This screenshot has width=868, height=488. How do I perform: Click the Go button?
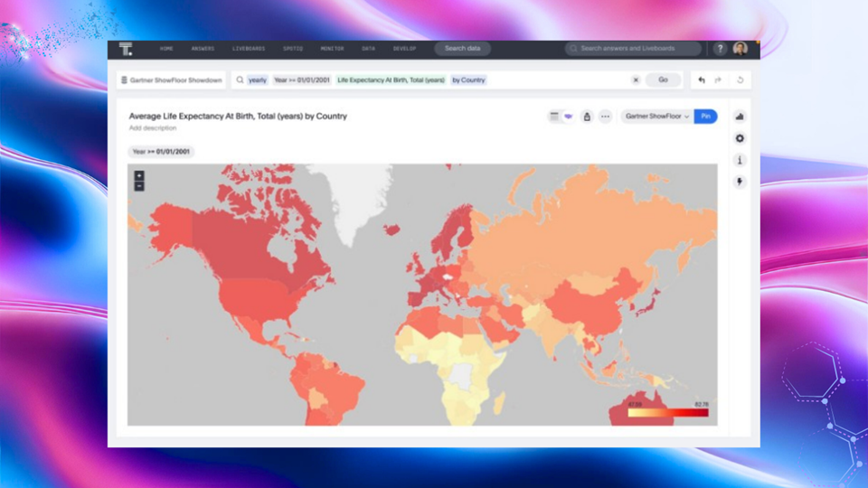click(663, 80)
